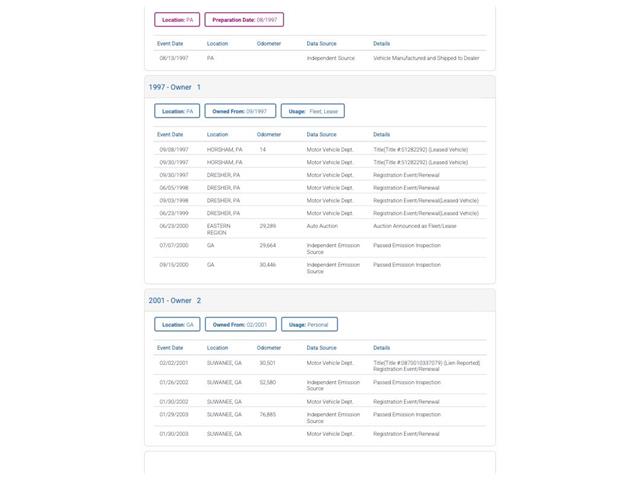640x480 pixels.
Task: Click the 01/29/2003 odometer 76,885 row
Action: click(x=320, y=417)
